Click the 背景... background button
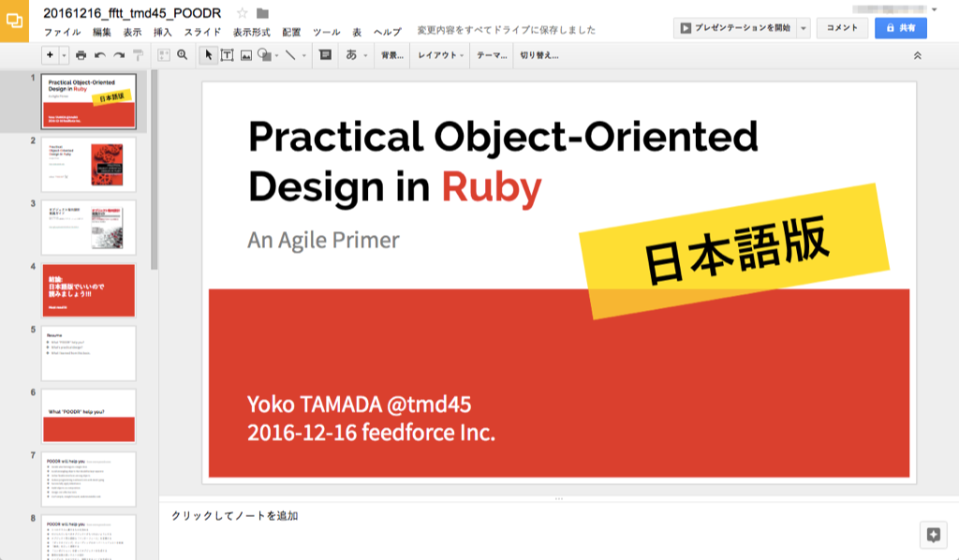The image size is (959, 560). 392,55
